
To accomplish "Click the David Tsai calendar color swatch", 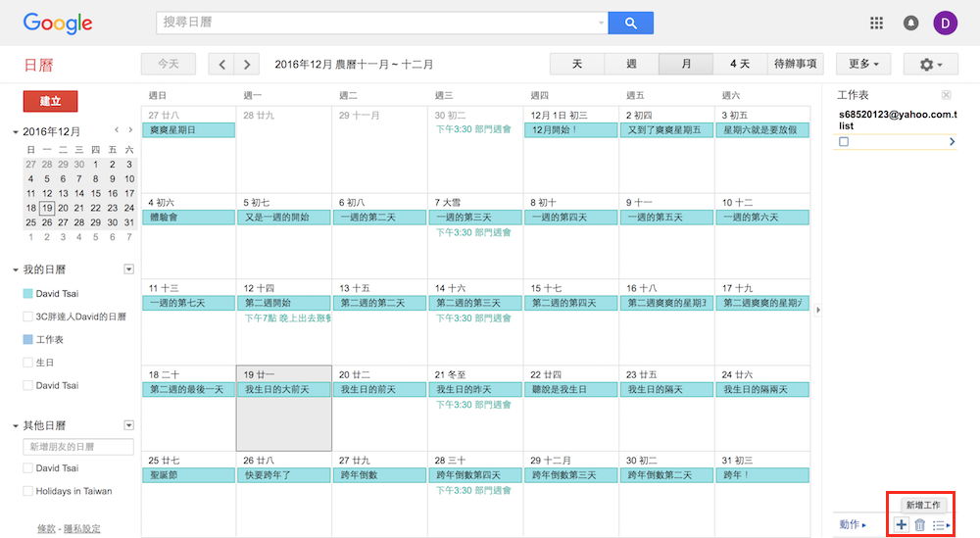I will click(27, 294).
